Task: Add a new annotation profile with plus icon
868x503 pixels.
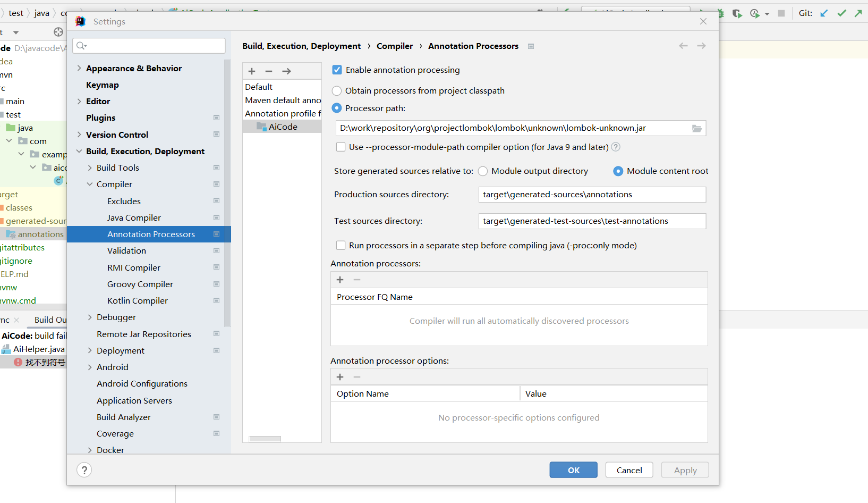Action: pos(251,71)
